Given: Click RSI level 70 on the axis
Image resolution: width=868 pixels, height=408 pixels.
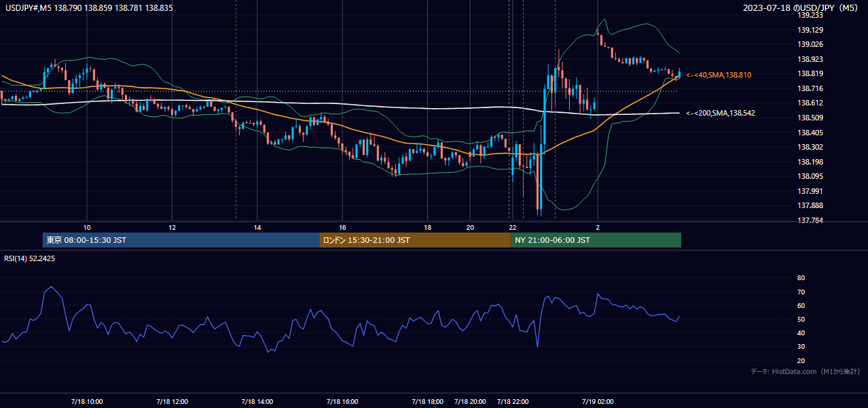Looking at the screenshot, I should (x=801, y=292).
